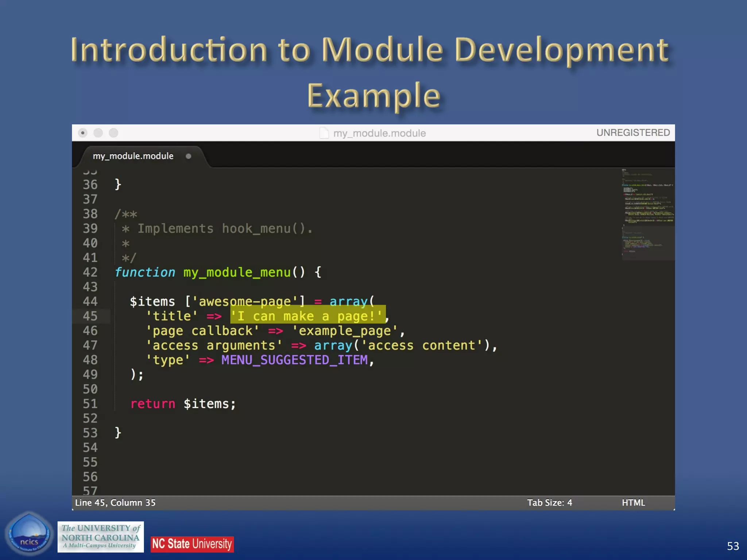The height and width of the screenshot is (560, 747).
Task: Click the return keyword on line 51
Action: tap(153, 404)
